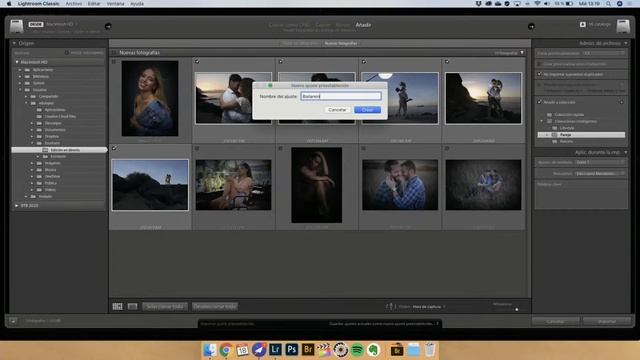Open the Crear previsualizaciones dropdown
The image size is (640, 360).
point(603,53)
